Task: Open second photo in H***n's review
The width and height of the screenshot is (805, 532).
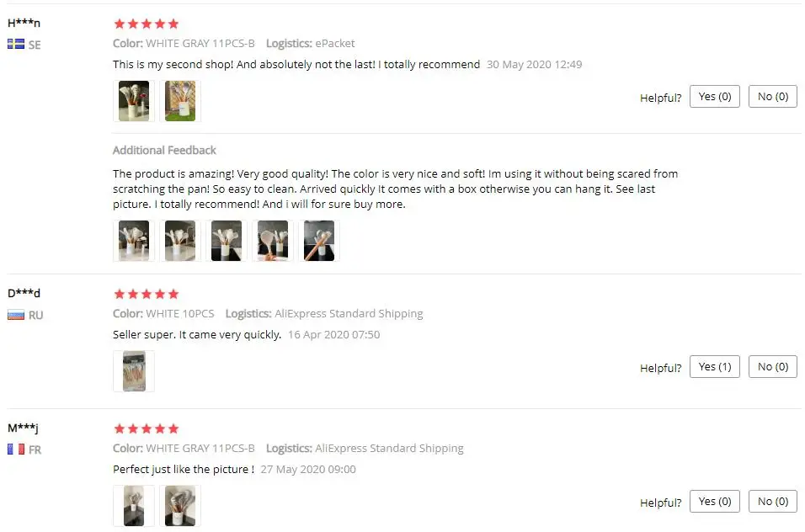Action: click(x=179, y=101)
